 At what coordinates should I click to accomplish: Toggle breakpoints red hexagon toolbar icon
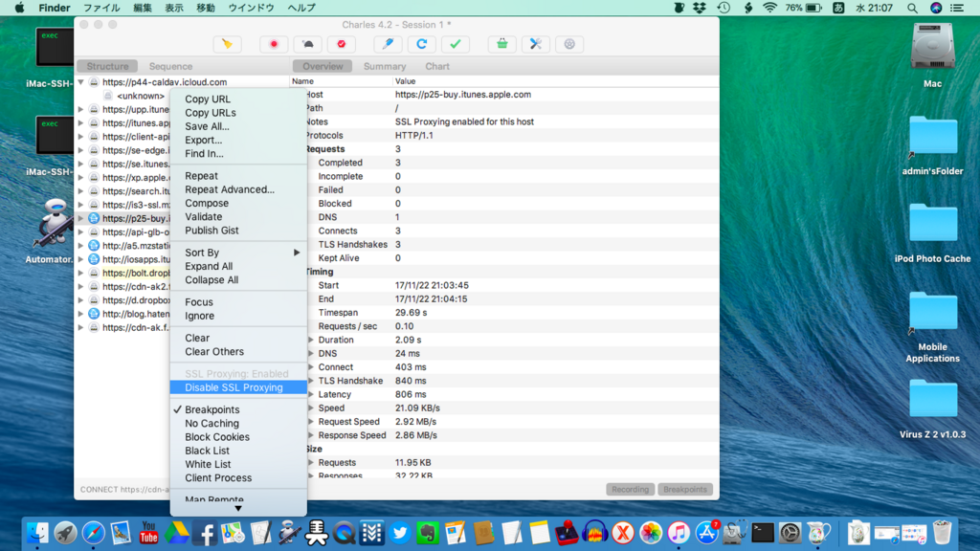point(342,44)
